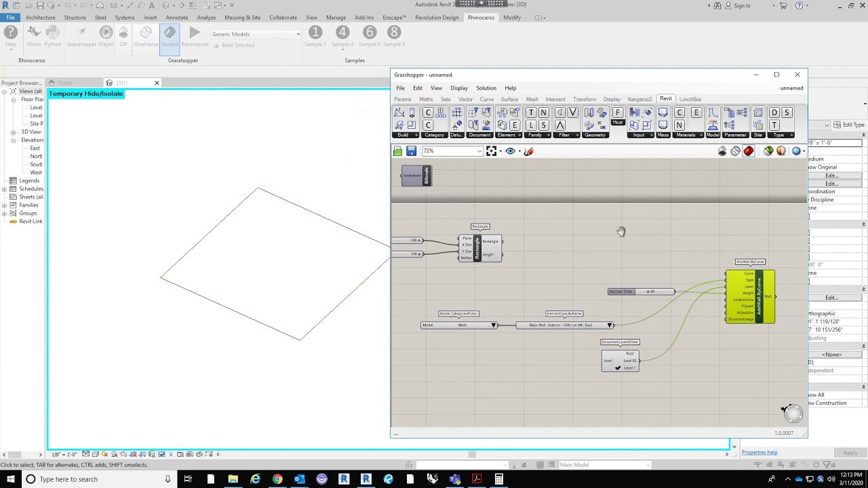Save the Grasshopper definition with the disk icon
Viewport: 868px width, 488px height.
tap(411, 151)
